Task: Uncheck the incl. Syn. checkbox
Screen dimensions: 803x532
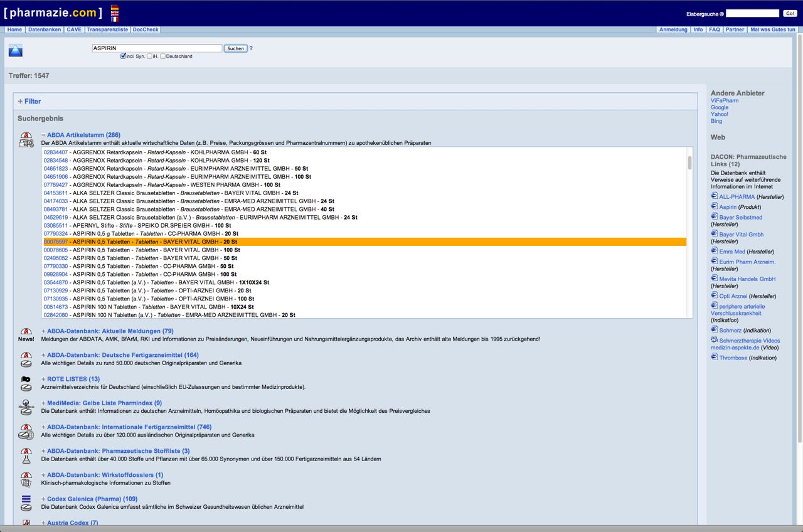Action: pyautogui.click(x=123, y=56)
